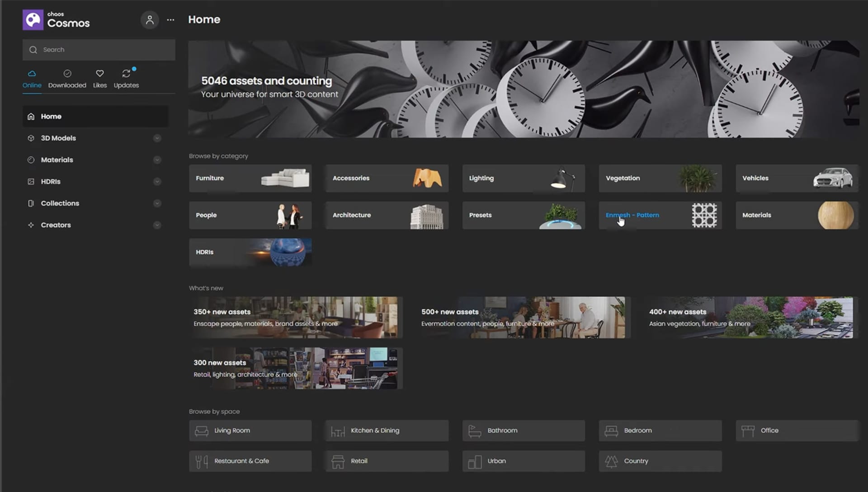Click the Country trees icon
This screenshot has width=868, height=492.
611,461
